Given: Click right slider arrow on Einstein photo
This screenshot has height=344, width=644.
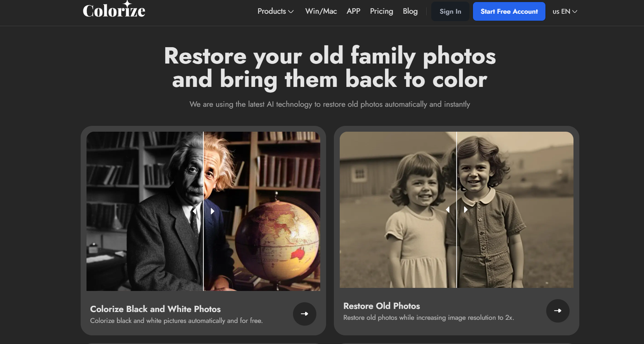Looking at the screenshot, I should [x=212, y=211].
